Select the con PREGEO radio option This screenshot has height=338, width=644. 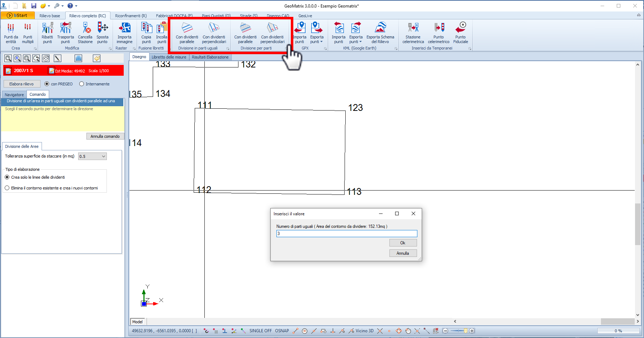coord(47,84)
